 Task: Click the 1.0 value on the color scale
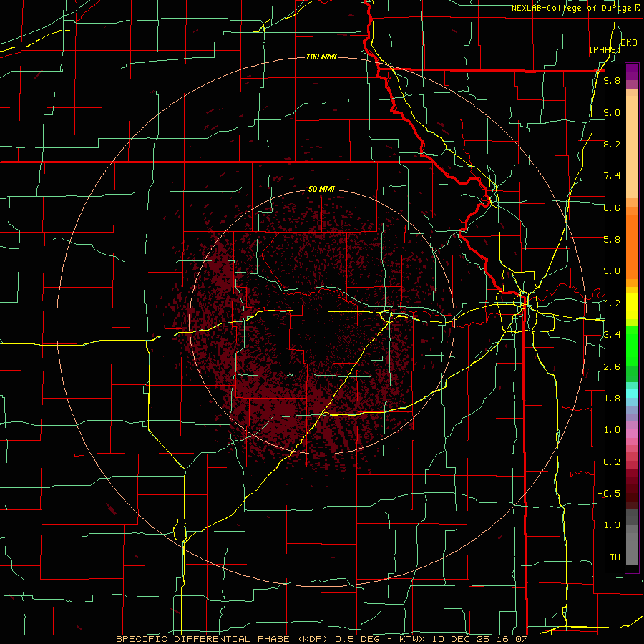point(612,430)
